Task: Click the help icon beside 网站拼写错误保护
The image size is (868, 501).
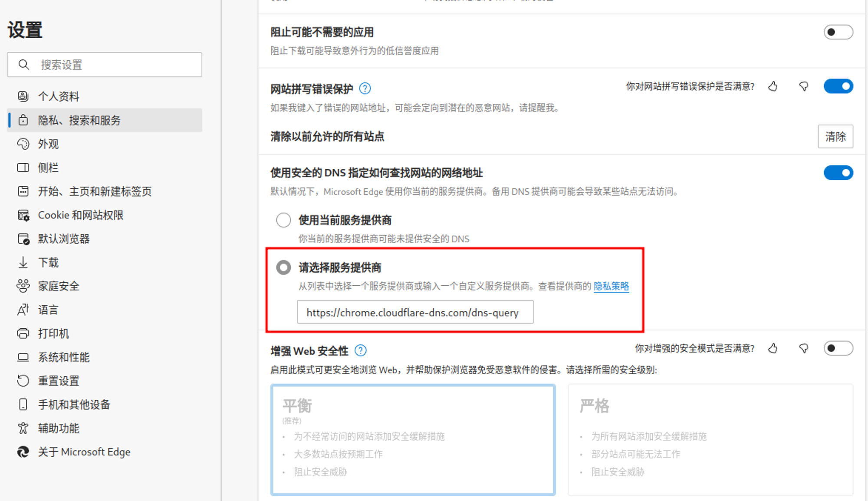Action: click(365, 89)
